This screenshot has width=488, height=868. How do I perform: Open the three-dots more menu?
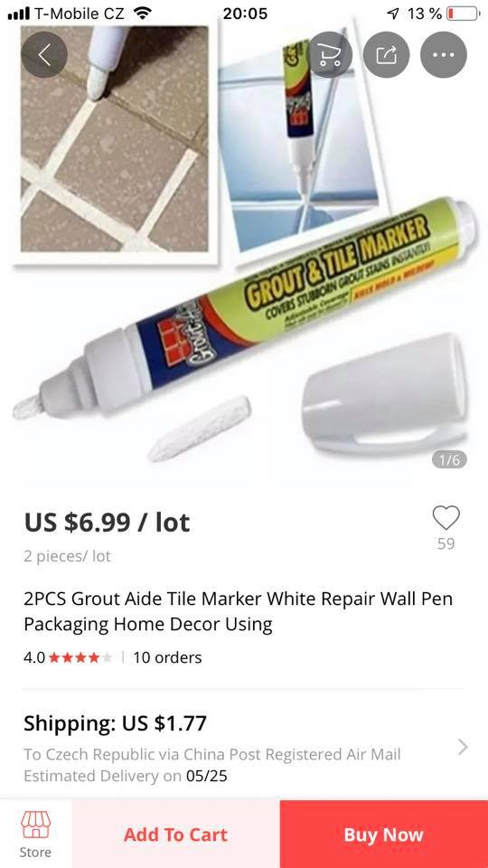click(x=444, y=54)
